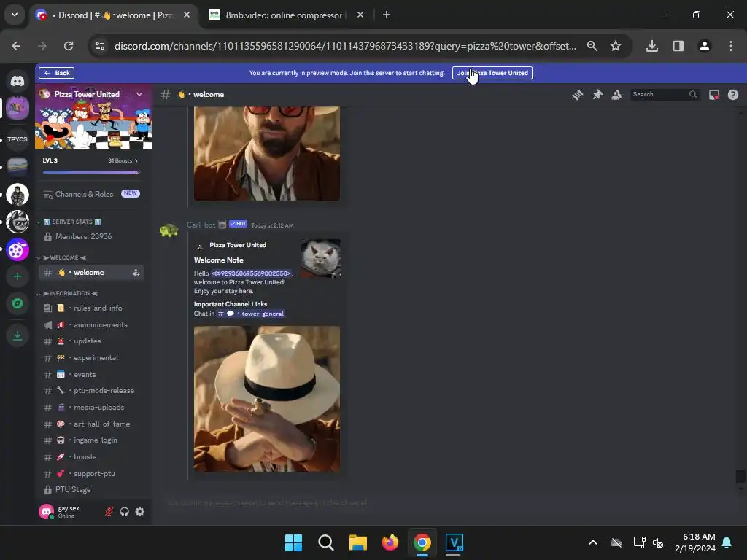Viewport: 747px width, 560px height.
Task: Click the create invite icon on welcome channel
Action: tap(136, 273)
